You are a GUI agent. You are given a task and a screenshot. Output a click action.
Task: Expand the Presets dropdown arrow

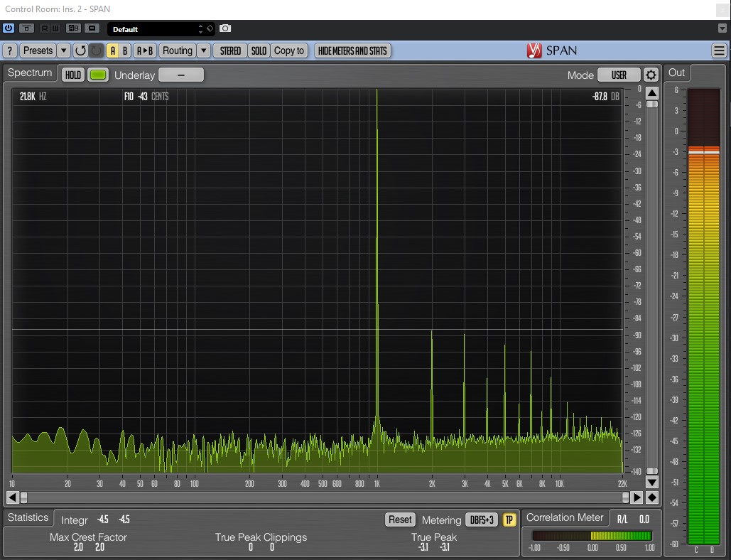64,50
